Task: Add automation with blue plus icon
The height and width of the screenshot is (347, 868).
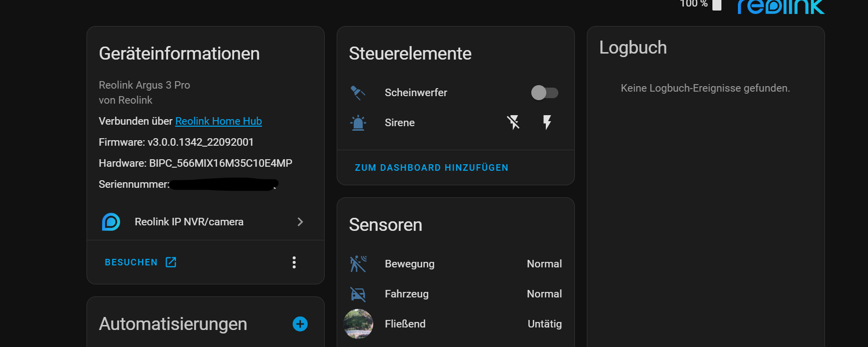Action: pyautogui.click(x=300, y=324)
